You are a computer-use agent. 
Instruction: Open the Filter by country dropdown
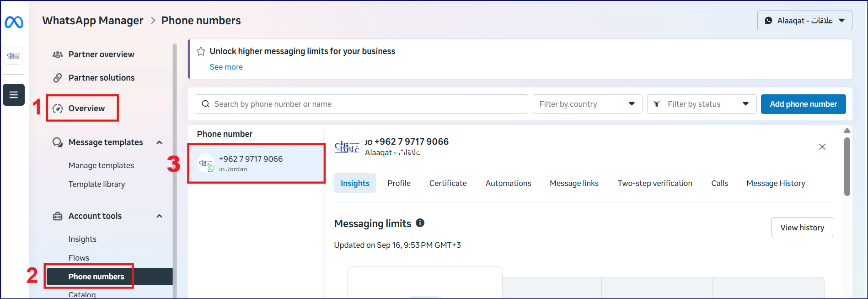click(x=588, y=104)
